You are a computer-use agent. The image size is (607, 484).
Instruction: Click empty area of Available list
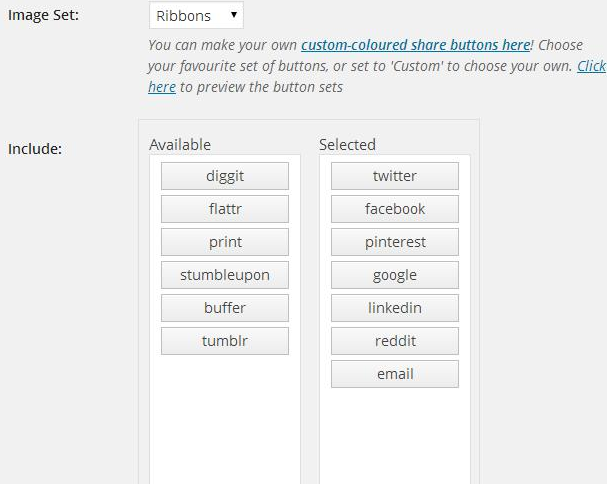(225, 420)
